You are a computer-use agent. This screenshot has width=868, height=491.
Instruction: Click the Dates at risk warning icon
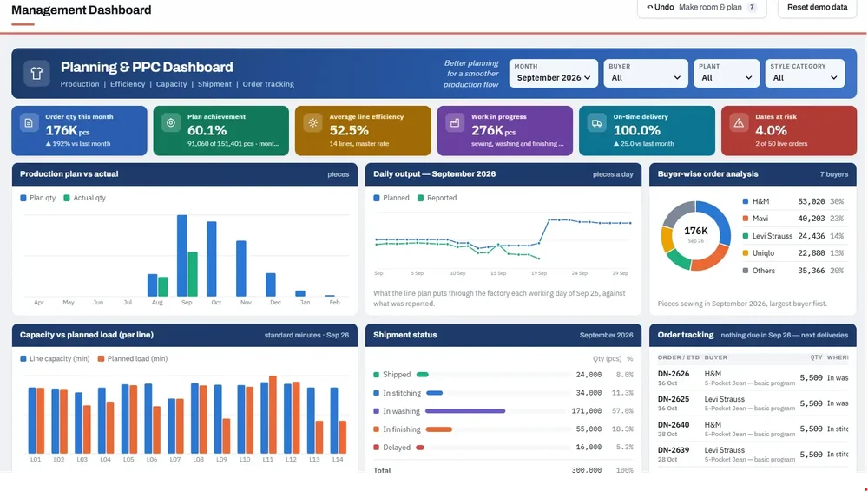pos(739,123)
